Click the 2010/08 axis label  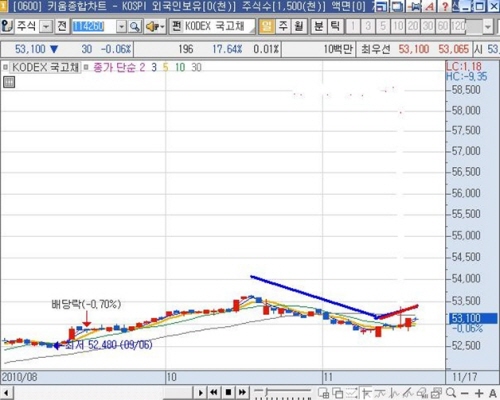(19, 377)
